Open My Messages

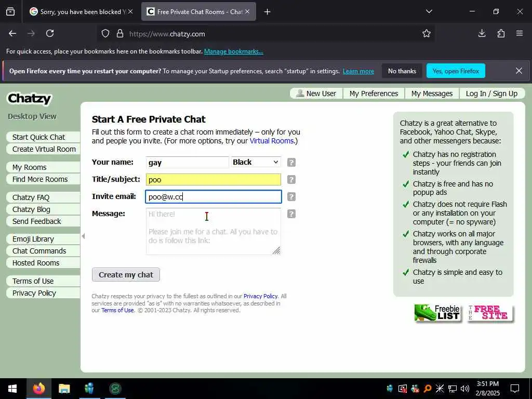click(432, 94)
